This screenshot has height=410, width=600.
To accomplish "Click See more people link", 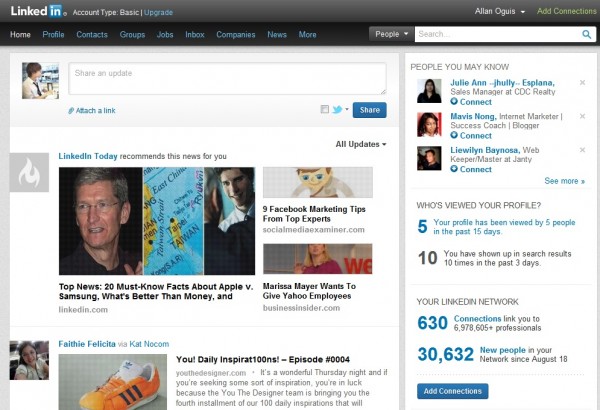I will pos(564,181).
